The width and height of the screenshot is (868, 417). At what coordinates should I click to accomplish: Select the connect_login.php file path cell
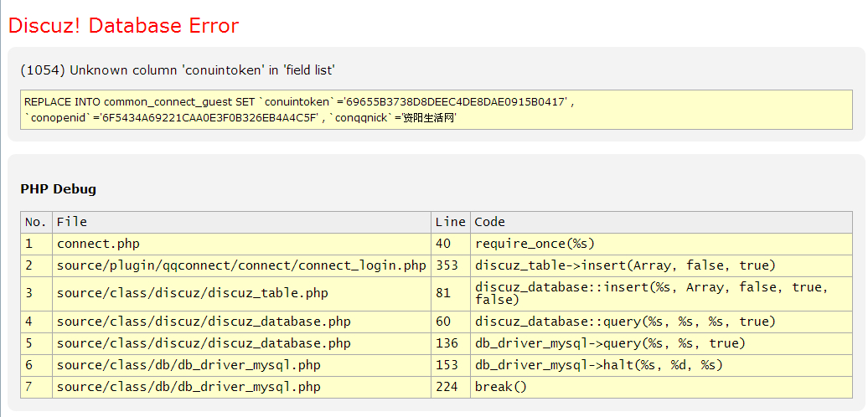[x=241, y=265]
